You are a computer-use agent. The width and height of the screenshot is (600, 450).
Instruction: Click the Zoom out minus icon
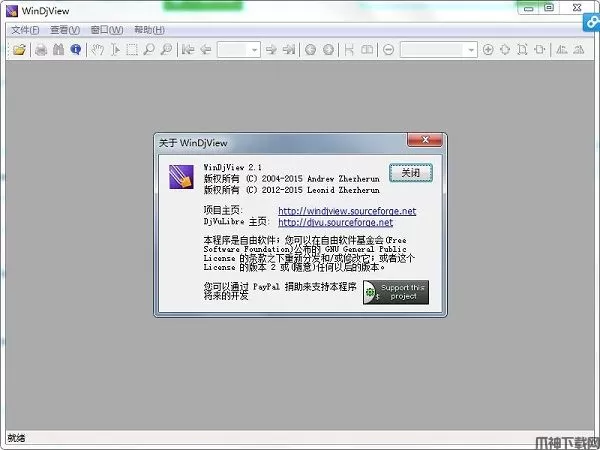pyautogui.click(x=388, y=50)
